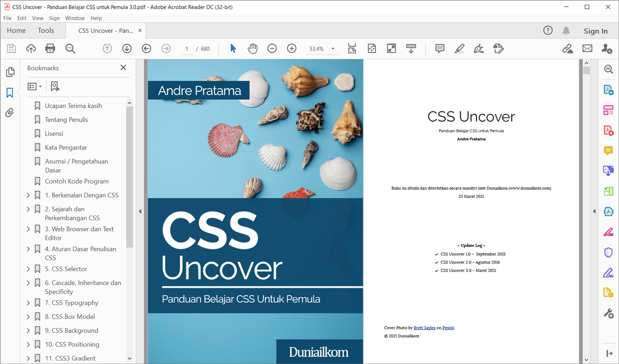This screenshot has height=364, width=619.
Task: Expand bookmark 1. Berkenalan Dengan CSS
Action: click(x=28, y=195)
